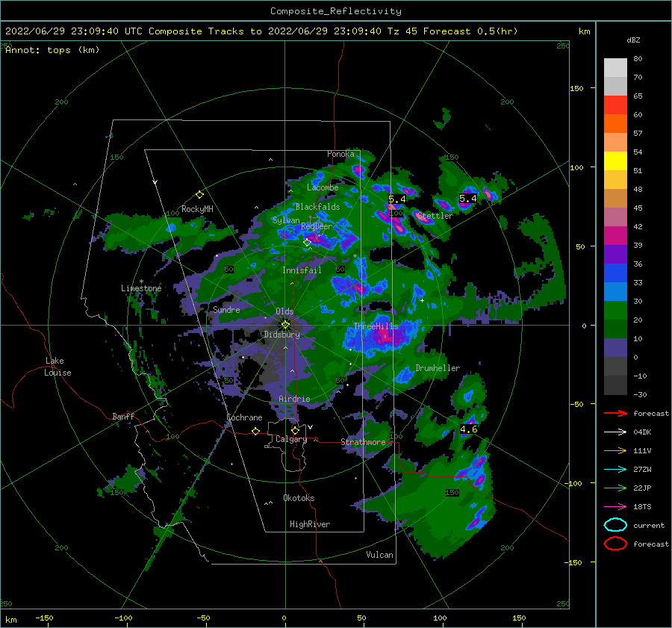Click the Lake Louise label
The width and height of the screenshot is (672, 628).
(57, 367)
